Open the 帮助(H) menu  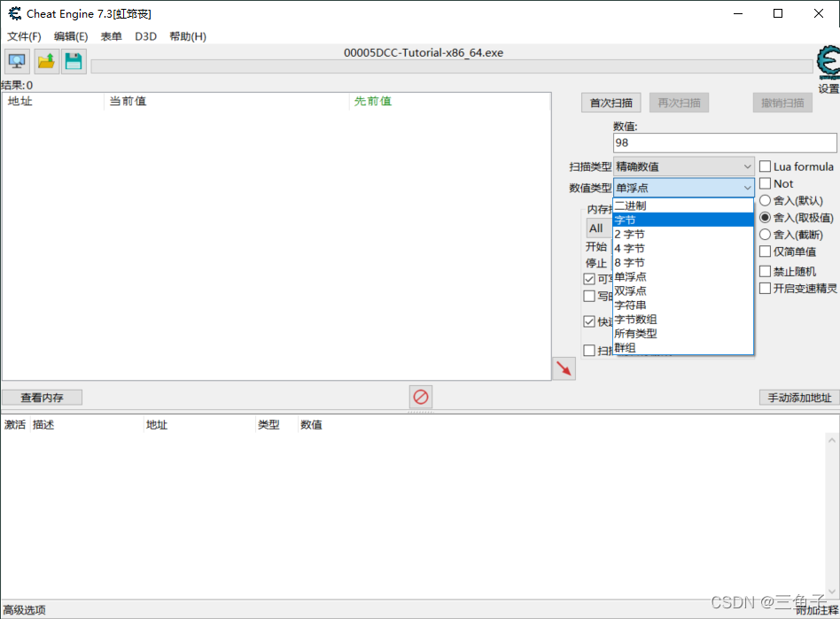[188, 36]
